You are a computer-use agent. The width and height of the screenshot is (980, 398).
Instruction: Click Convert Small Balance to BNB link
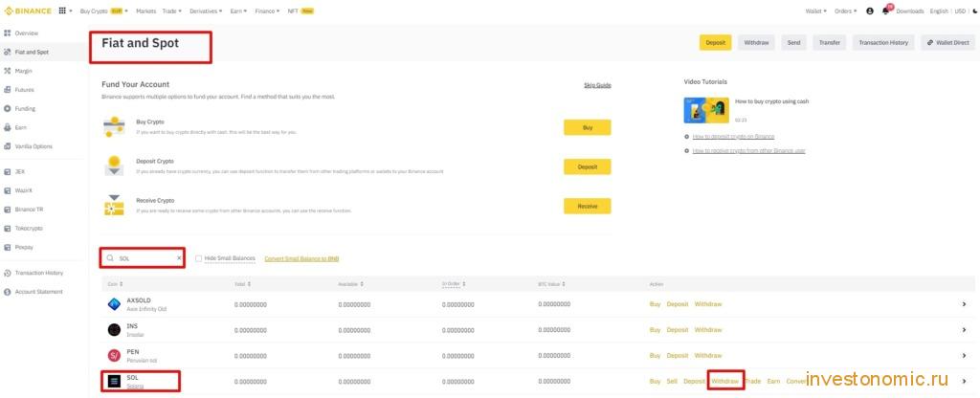point(301,258)
